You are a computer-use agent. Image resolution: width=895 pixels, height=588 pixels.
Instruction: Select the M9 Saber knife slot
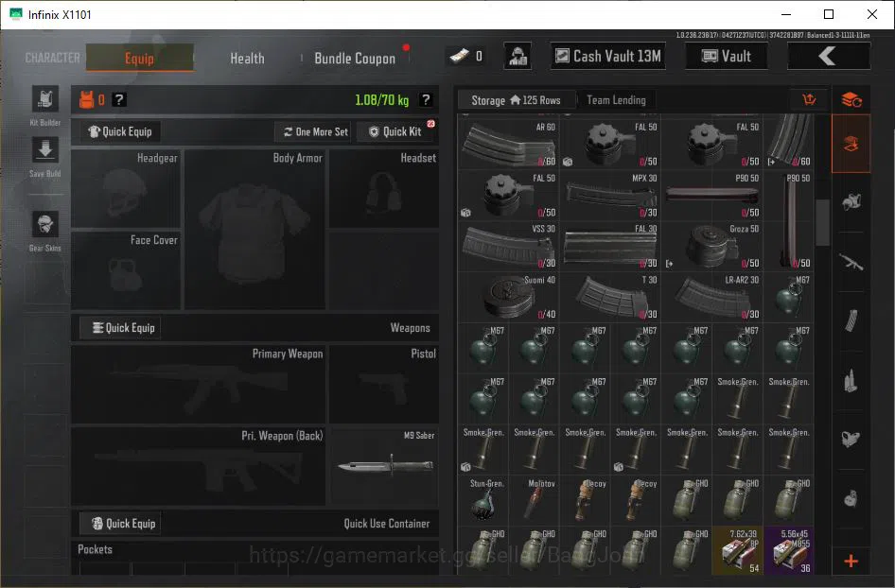[x=384, y=466]
